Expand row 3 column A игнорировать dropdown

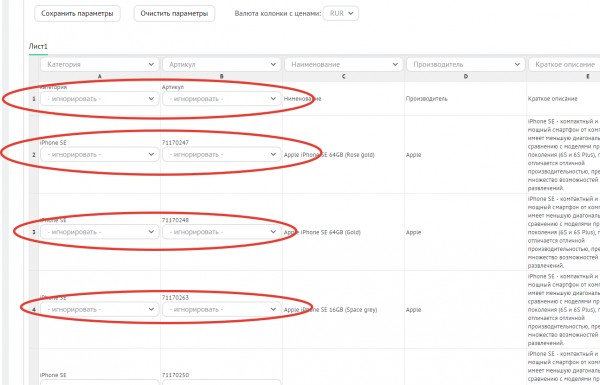point(99,232)
